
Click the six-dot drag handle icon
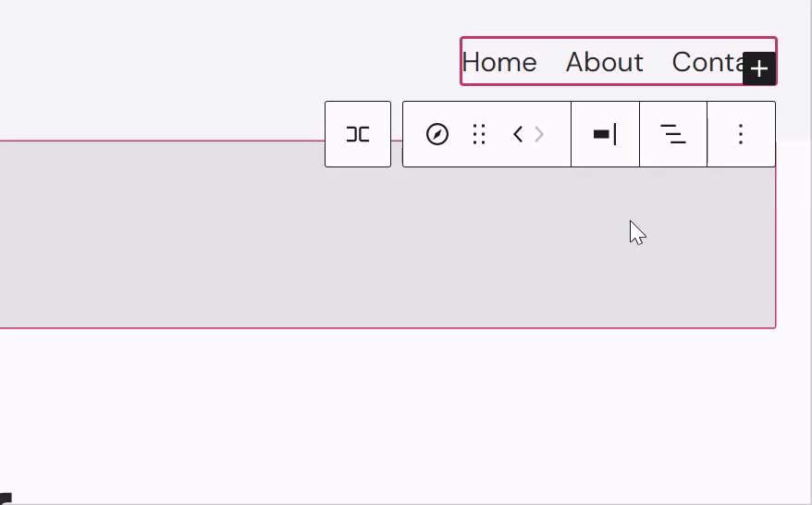(479, 134)
